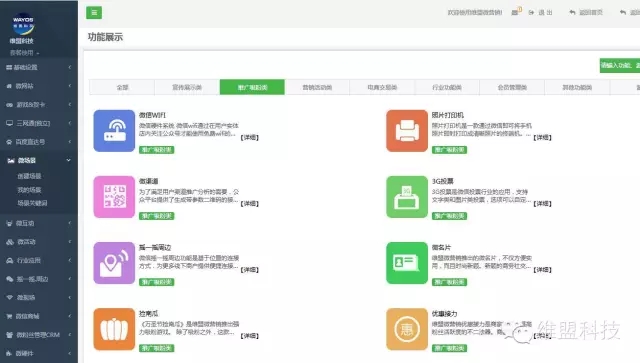Viewport: 640px width, 363px height.
Task: Select the 电商交易类 category tab
Action: 382,87
